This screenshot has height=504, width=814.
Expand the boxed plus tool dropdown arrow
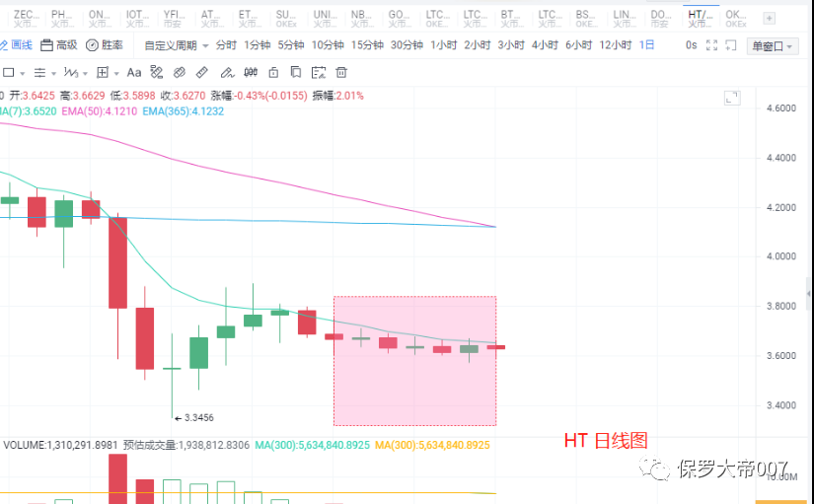[116, 73]
